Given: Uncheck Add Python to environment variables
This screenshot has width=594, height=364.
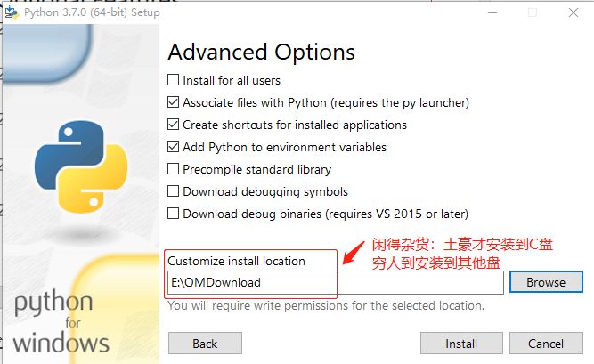Looking at the screenshot, I should [x=173, y=147].
